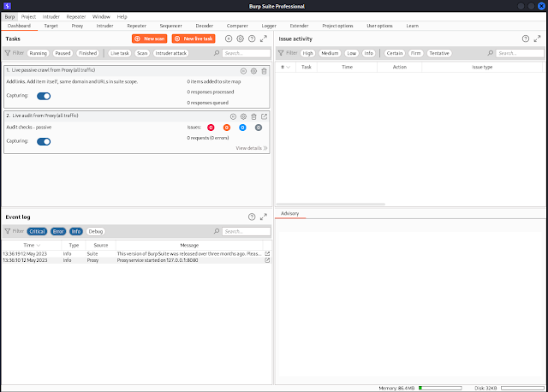Click the Issue activity filter funnel icon
The width and height of the screenshot is (548, 392).
[281, 53]
